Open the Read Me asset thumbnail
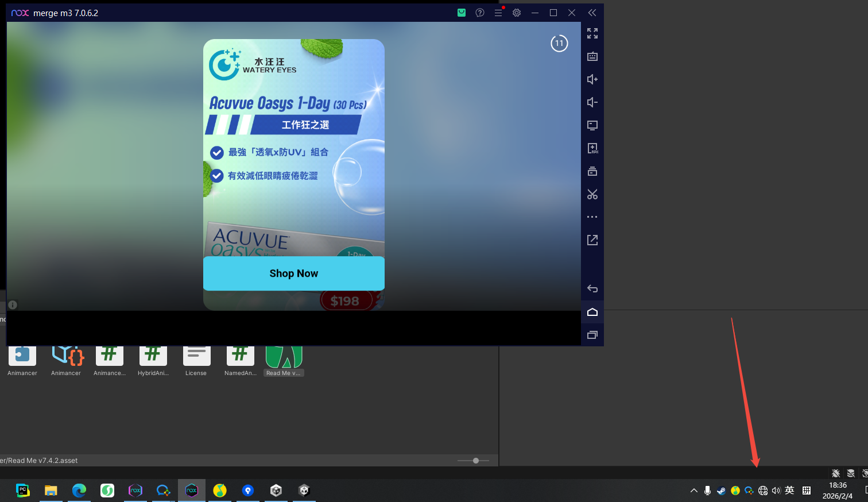Viewport: 868px width, 502px height. click(284, 356)
